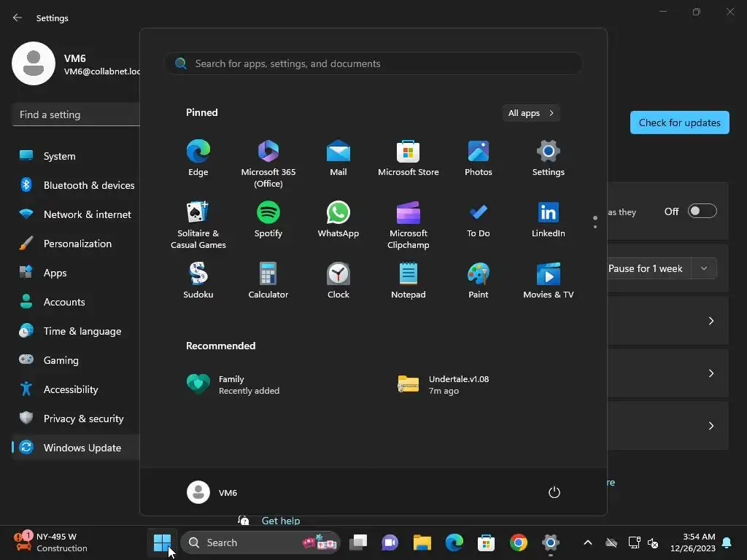Open Microsoft Store from the taskbar

(486, 542)
